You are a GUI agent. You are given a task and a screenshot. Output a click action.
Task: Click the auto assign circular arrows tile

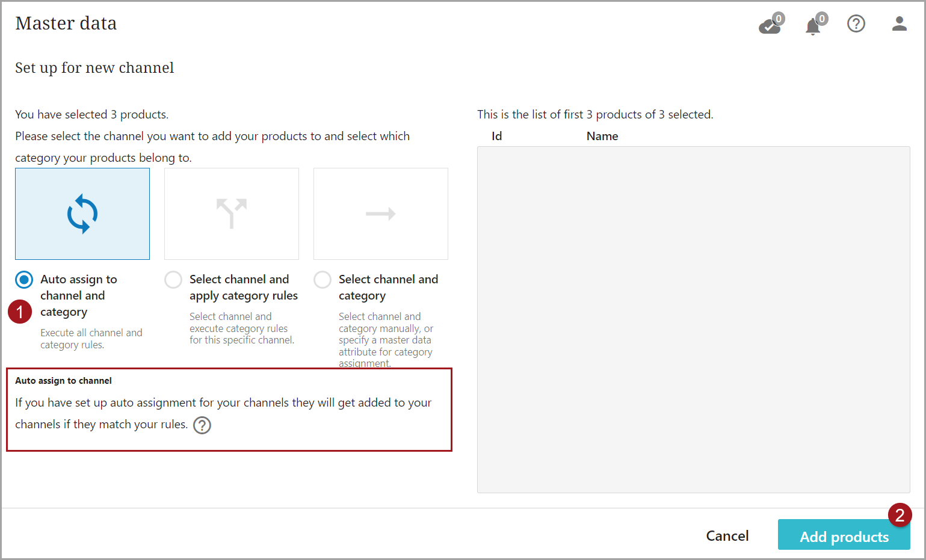coord(82,214)
